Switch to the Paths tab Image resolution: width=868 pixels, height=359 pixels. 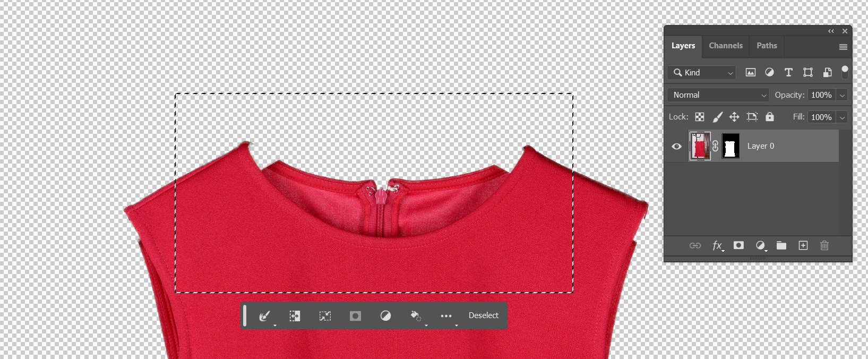click(x=766, y=46)
